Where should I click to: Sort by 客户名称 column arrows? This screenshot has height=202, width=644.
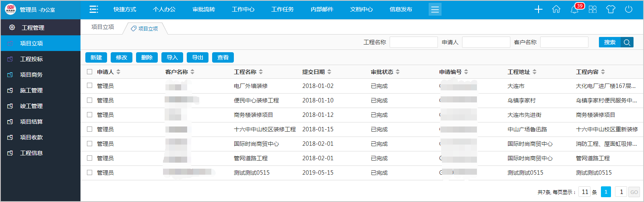[192, 72]
